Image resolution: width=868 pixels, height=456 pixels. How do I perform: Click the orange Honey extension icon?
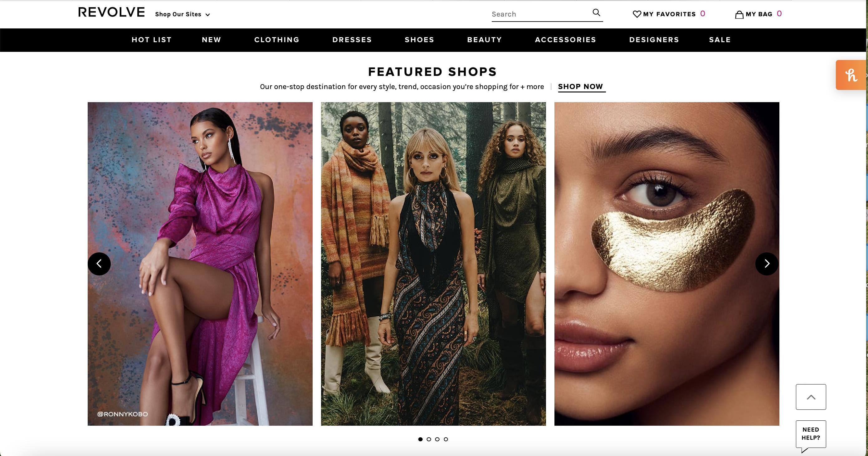pyautogui.click(x=851, y=75)
